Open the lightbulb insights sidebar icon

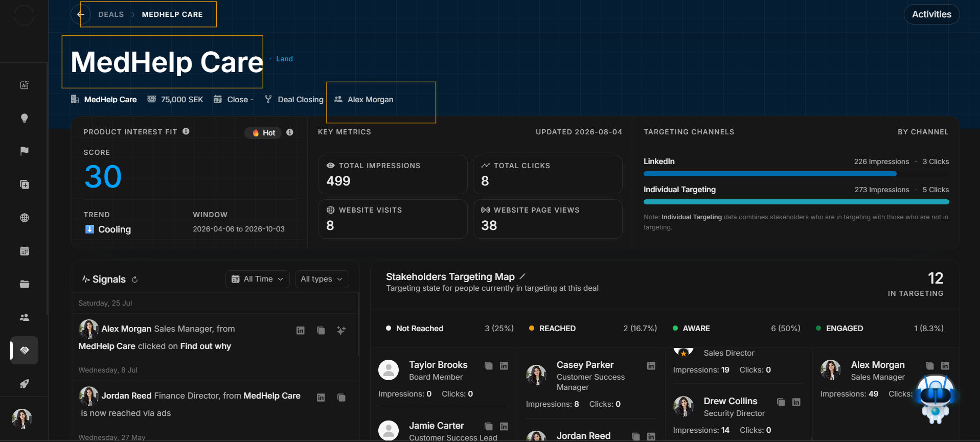click(24, 118)
